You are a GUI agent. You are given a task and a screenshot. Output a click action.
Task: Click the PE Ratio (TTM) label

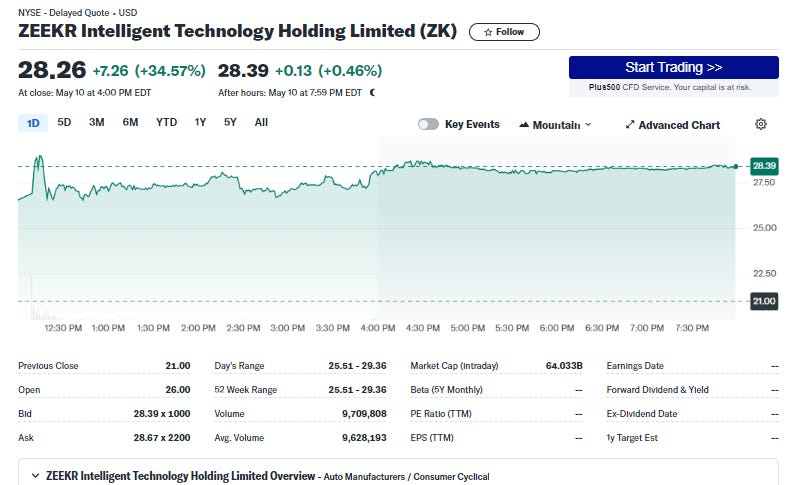[441, 414]
